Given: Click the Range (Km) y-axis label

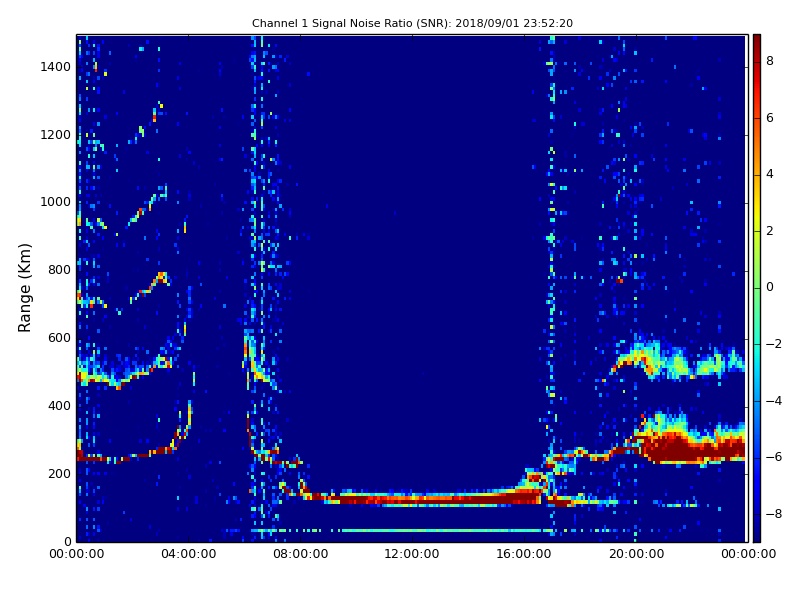Looking at the screenshot, I should tap(24, 288).
